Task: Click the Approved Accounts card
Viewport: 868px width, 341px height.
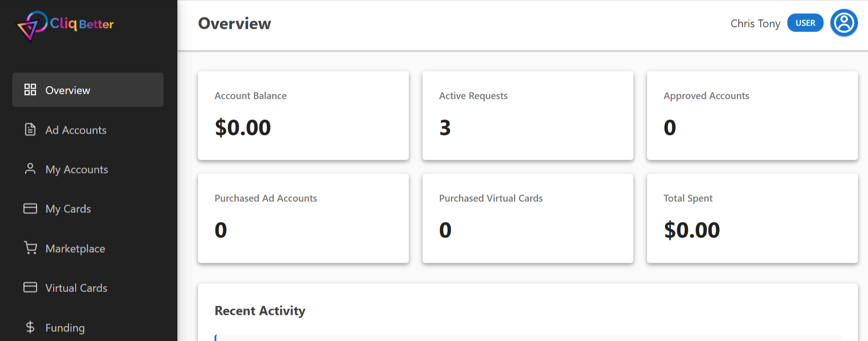Action: 752,115
